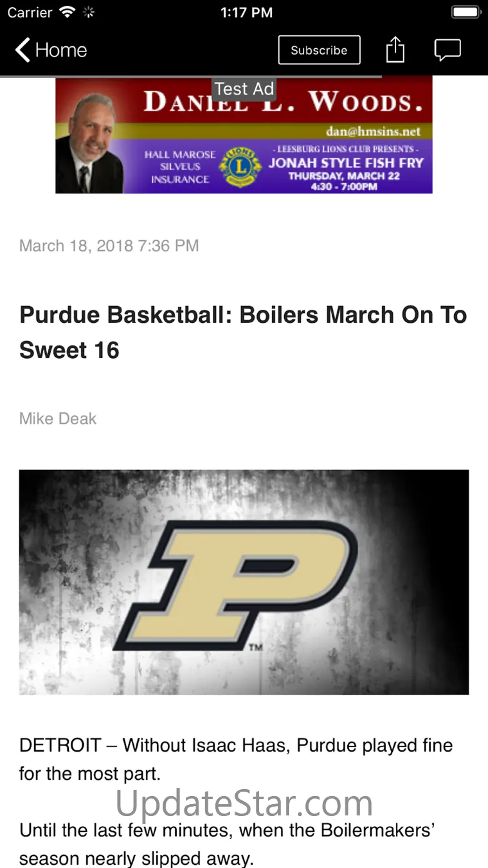Viewport: 488px width, 868px height.
Task: Open the share sheet icon
Action: 395,50
